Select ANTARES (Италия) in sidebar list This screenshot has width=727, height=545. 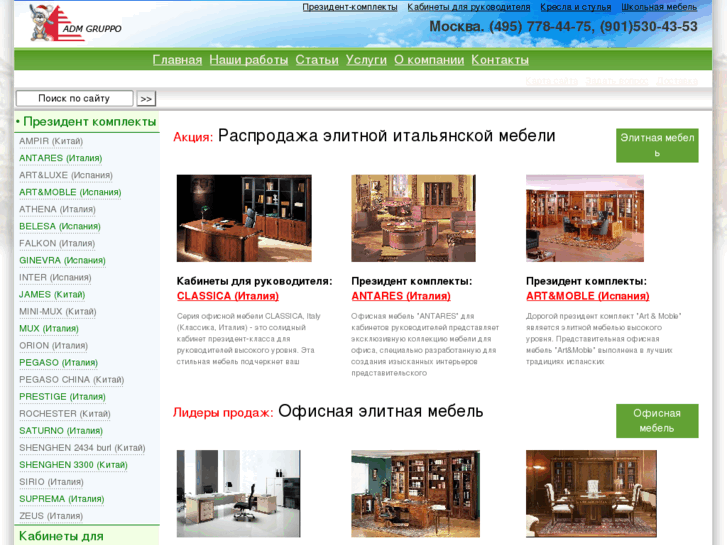60,158
